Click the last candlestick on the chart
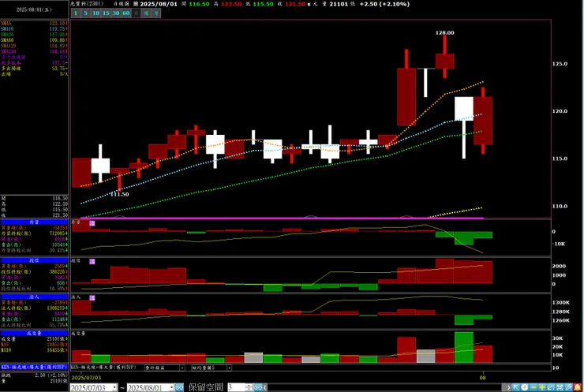 tap(483, 120)
